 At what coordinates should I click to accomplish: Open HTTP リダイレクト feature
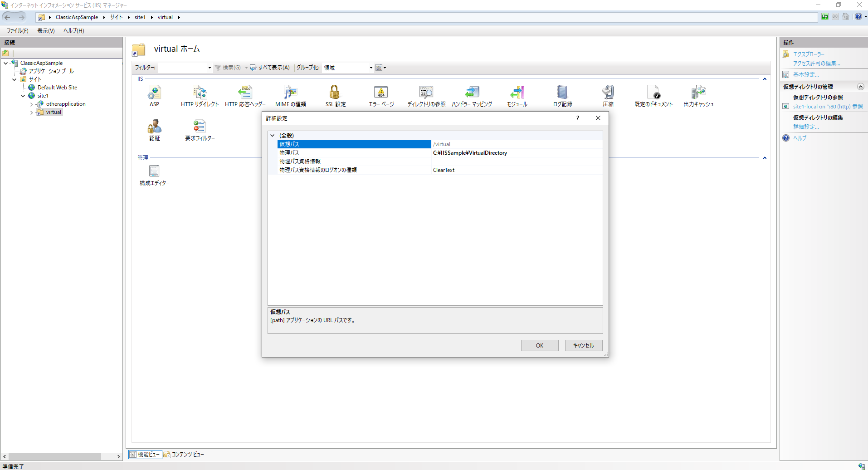coord(200,96)
